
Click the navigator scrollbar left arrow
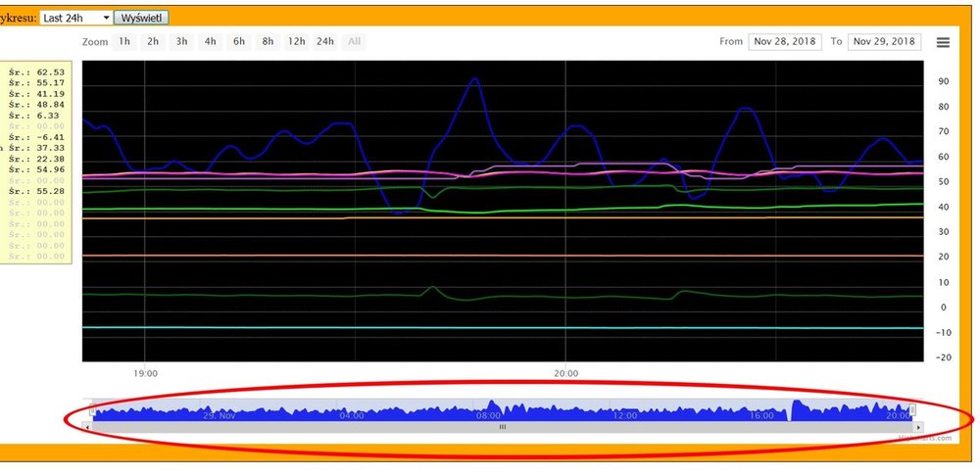click(x=87, y=427)
